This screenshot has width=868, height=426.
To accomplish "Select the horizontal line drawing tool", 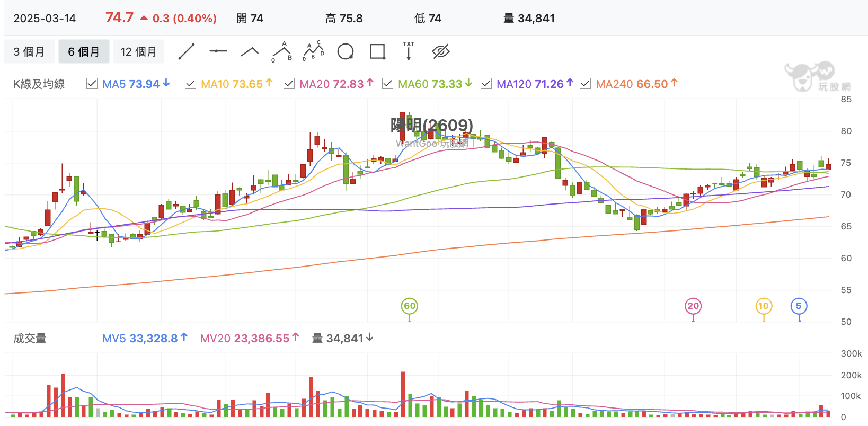I will pyautogui.click(x=218, y=51).
